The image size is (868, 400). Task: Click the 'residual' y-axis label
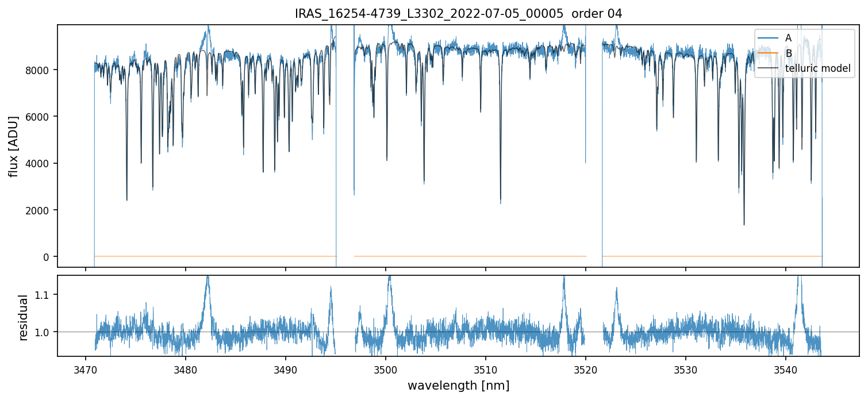pos(24,317)
